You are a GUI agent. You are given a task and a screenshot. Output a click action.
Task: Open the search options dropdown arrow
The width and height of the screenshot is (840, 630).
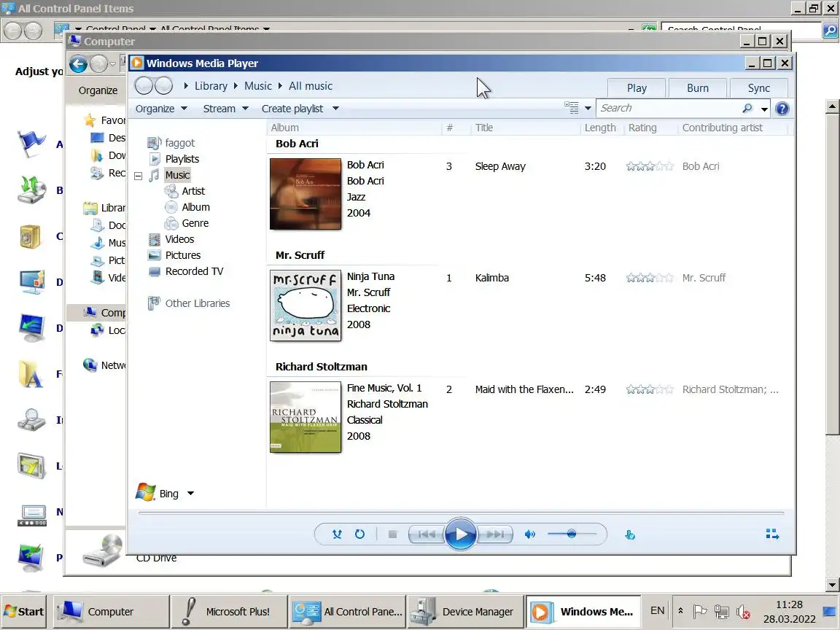point(764,109)
